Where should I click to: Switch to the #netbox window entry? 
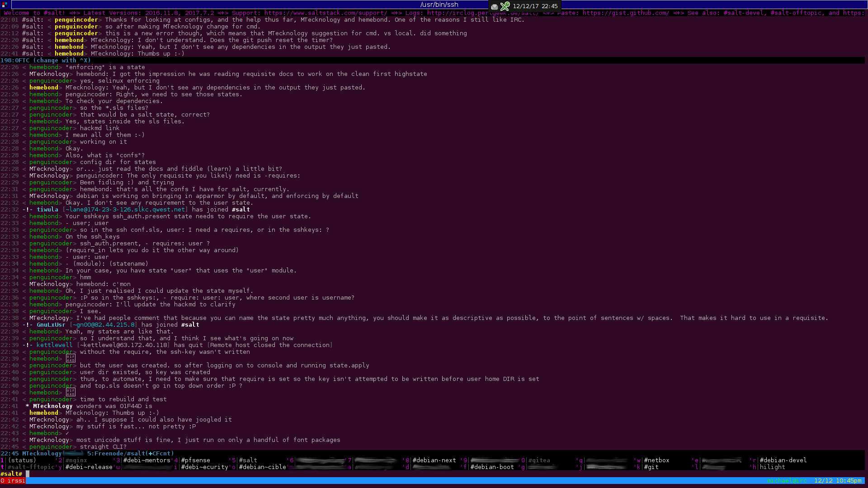[x=657, y=460]
